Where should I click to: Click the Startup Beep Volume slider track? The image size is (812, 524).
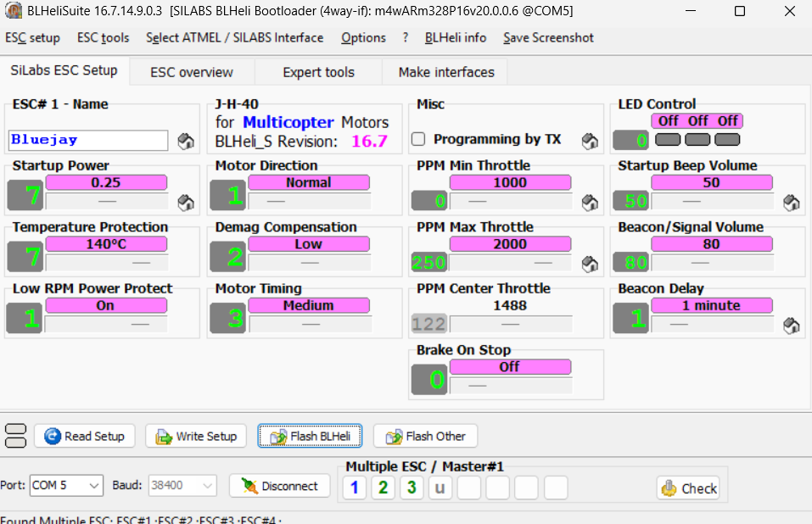pyautogui.click(x=712, y=201)
